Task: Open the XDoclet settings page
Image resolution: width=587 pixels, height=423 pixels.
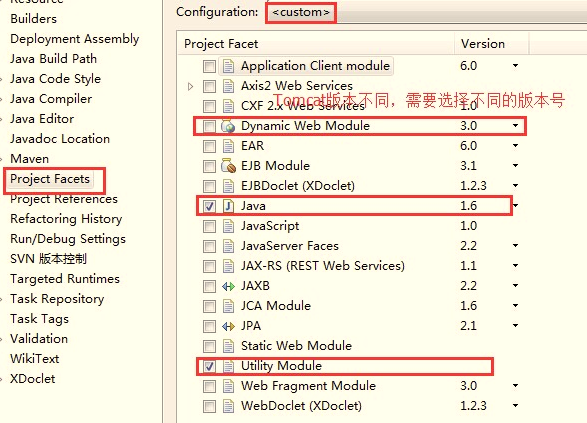Action: (x=33, y=379)
